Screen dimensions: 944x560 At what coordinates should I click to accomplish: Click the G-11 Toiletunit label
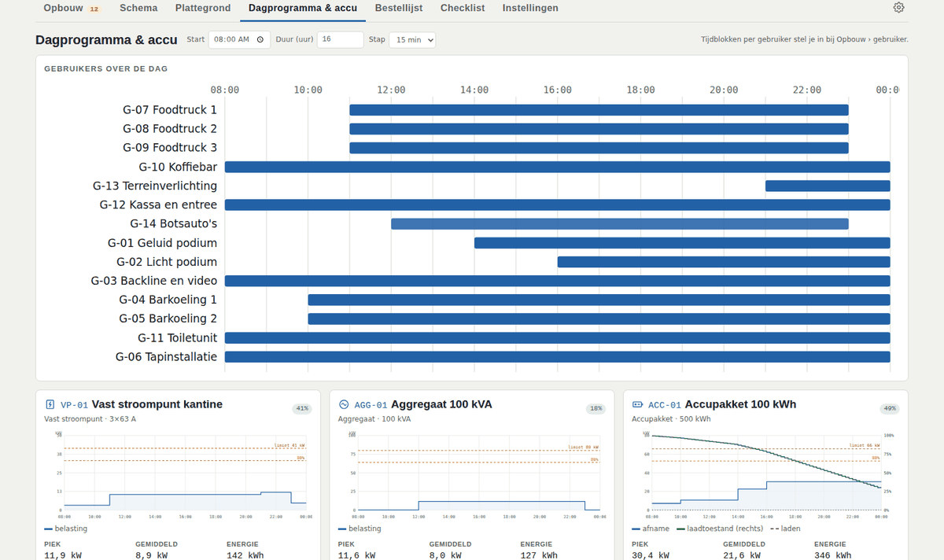[x=178, y=337]
